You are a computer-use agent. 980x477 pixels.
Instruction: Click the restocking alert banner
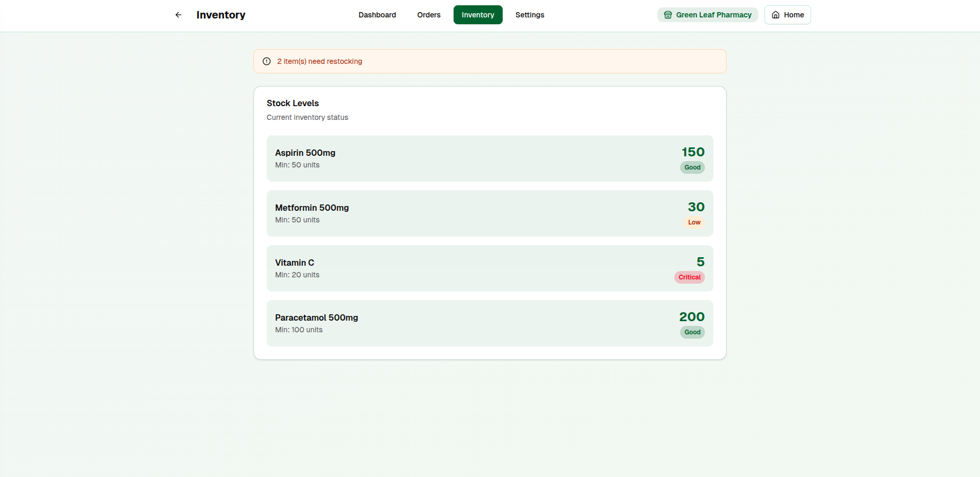pyautogui.click(x=489, y=61)
